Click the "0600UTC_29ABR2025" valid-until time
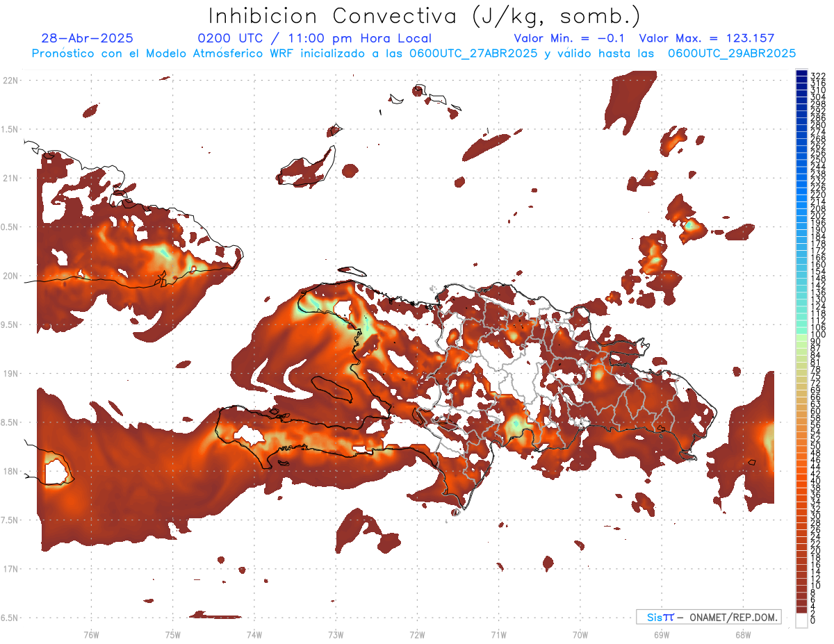Viewport: 834px width, 644px height. click(732, 53)
